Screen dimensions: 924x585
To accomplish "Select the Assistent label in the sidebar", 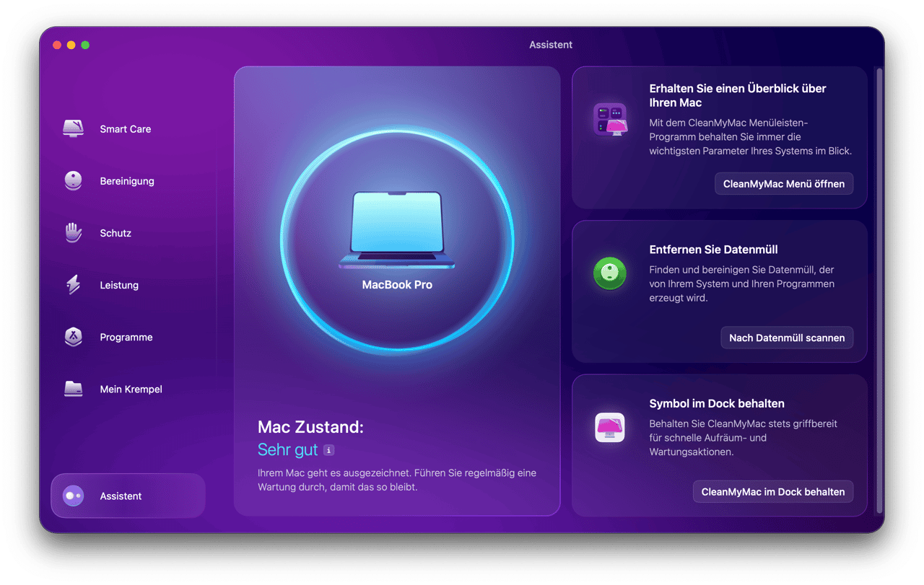I will point(121,496).
